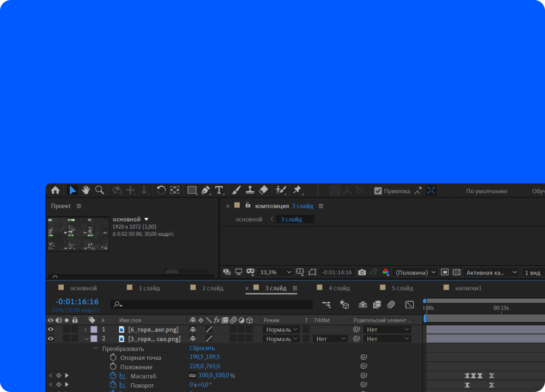Select the Pan Behind anchor point tool
545x392 pixels.
pyautogui.click(x=174, y=190)
